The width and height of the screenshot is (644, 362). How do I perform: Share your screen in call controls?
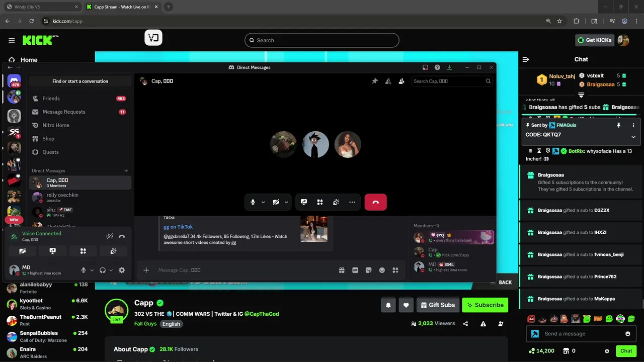pos(304,202)
